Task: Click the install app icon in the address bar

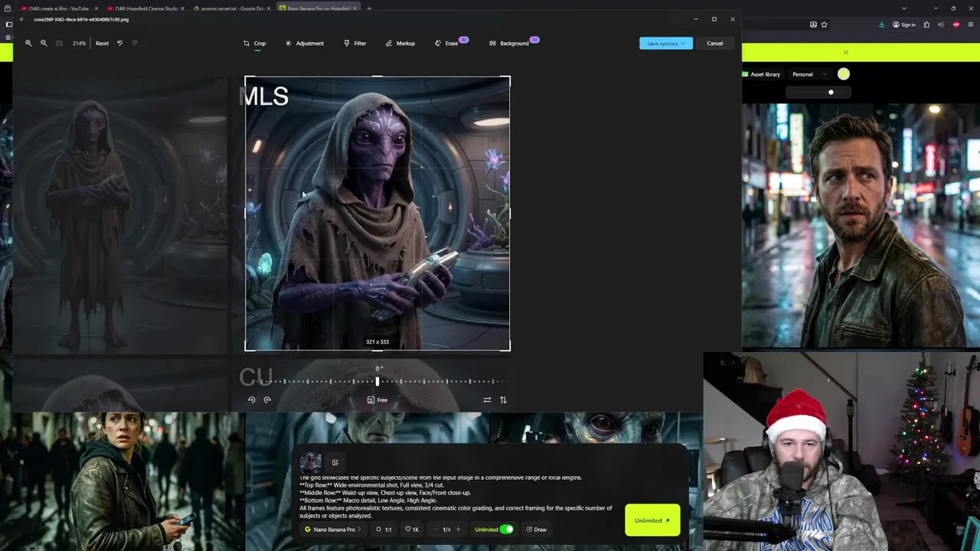Action: pyautogui.click(x=812, y=24)
